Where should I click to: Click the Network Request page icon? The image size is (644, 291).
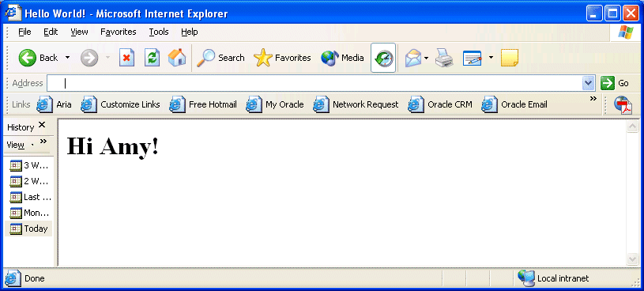click(x=321, y=104)
